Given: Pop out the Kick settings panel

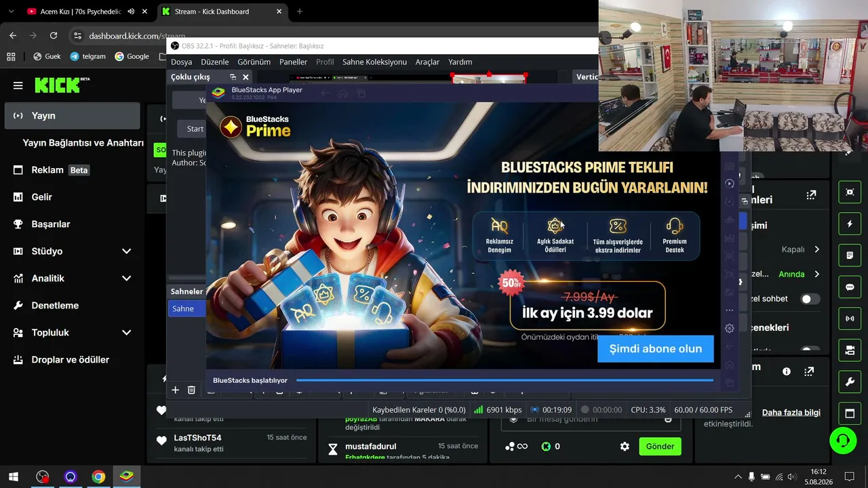Looking at the screenshot, I should pos(811,195).
